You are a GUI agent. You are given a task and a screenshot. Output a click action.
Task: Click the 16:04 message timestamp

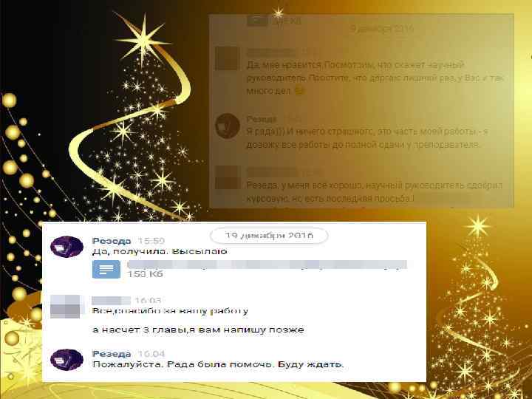coord(151,354)
